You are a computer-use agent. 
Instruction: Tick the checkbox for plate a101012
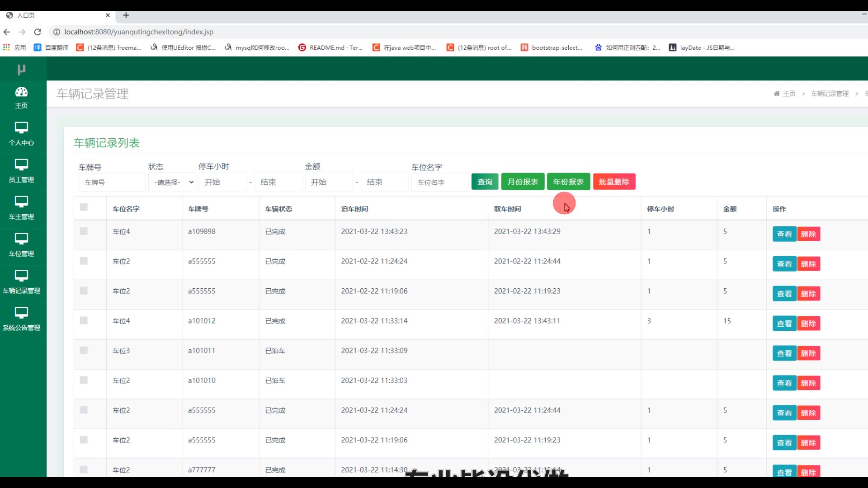84,321
